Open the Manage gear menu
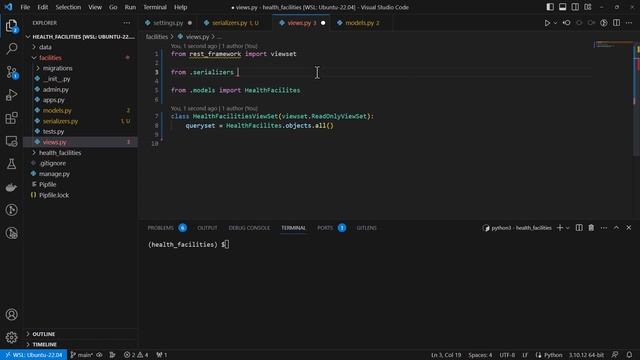The image size is (640, 360). tap(11, 337)
